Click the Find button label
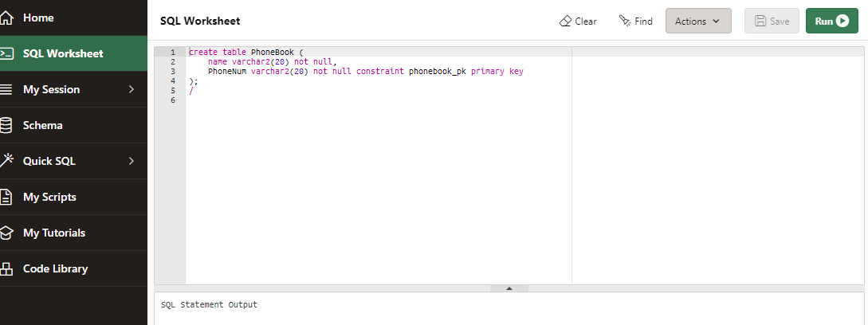This screenshot has height=325, width=868. tap(643, 21)
